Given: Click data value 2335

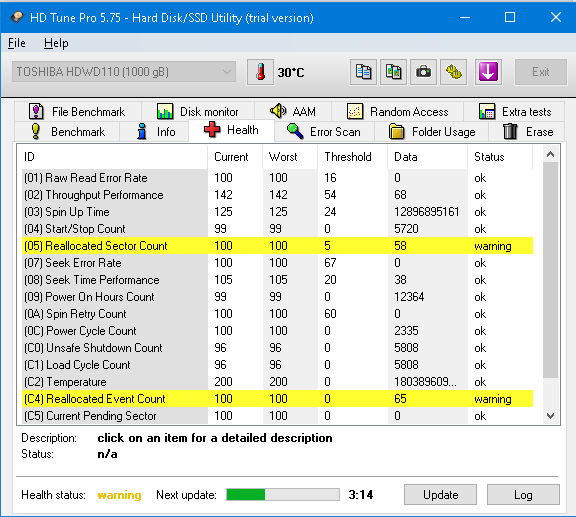Looking at the screenshot, I should point(406,331).
